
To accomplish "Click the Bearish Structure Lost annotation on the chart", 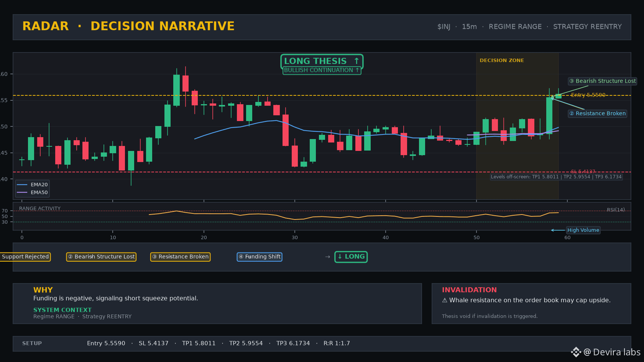I will 602,81.
